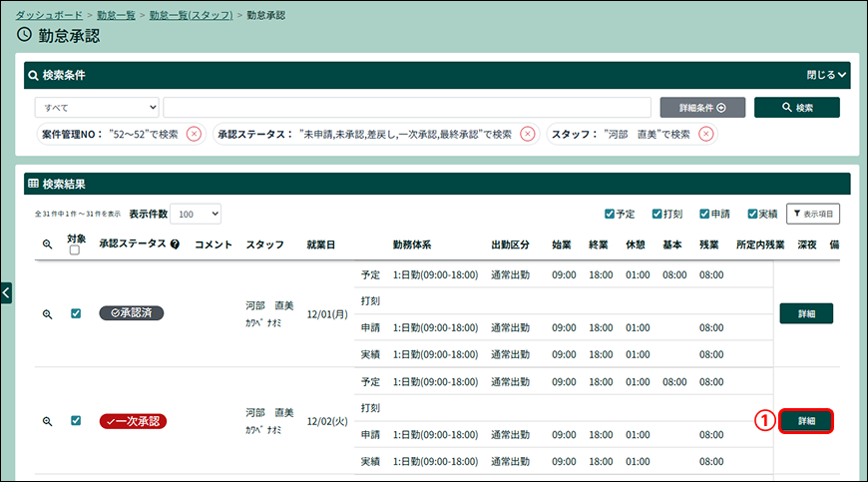The height and width of the screenshot is (482, 868).
Task: Click the 12/02(火) date cell
Action: click(x=327, y=421)
